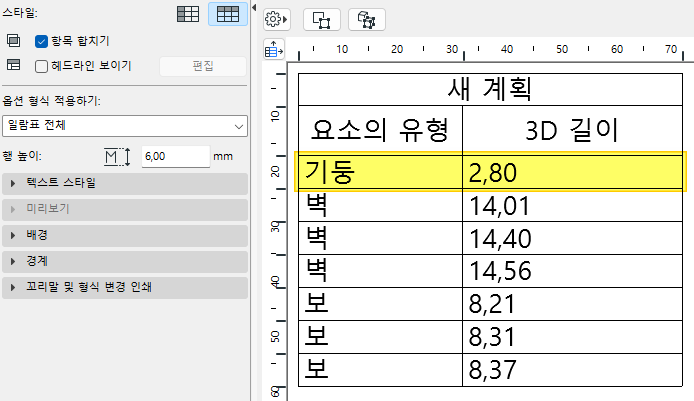Click the disabled 편집 button
The image size is (694, 401).
(203, 66)
